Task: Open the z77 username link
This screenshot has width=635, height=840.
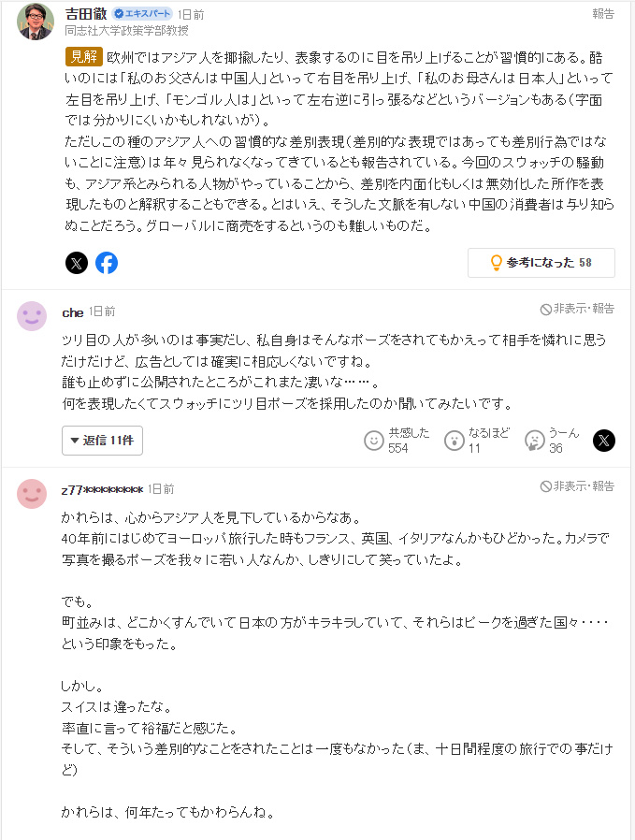Action: (x=102, y=489)
